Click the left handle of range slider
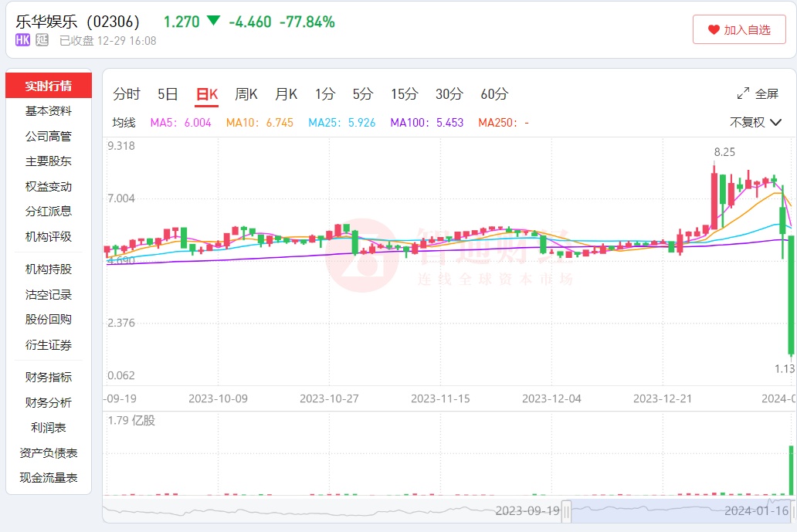797x532 pixels. click(x=566, y=511)
